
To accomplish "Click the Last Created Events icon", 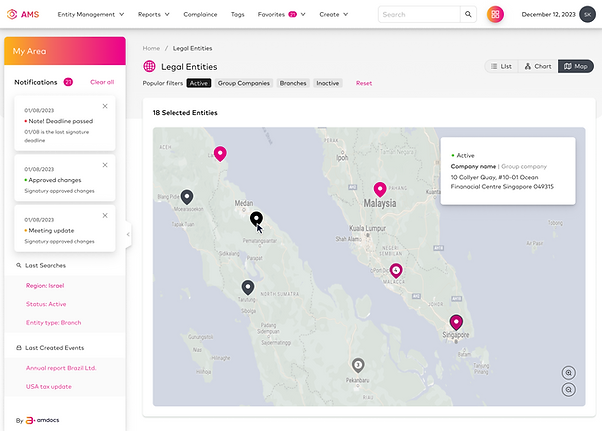I will (x=18, y=348).
